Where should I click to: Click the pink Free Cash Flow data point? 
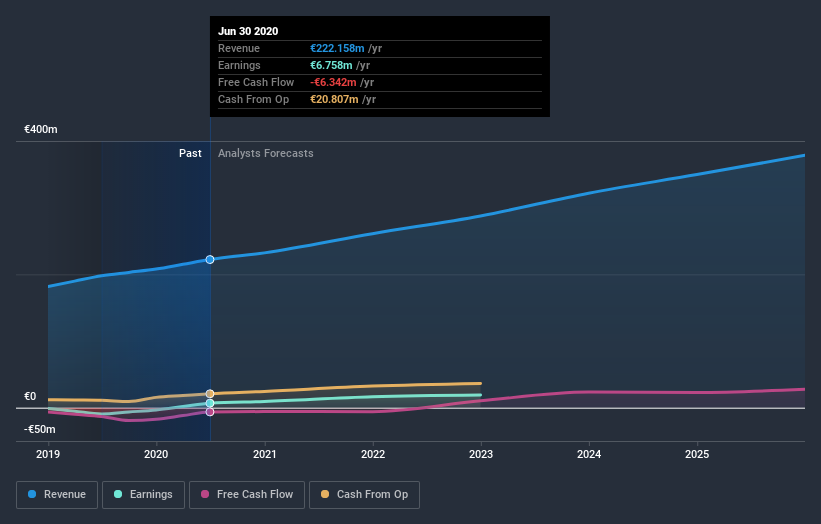(210, 412)
